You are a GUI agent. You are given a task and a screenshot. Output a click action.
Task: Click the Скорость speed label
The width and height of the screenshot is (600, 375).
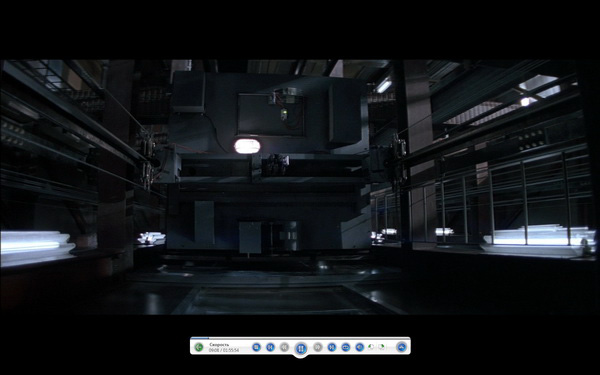219,344
